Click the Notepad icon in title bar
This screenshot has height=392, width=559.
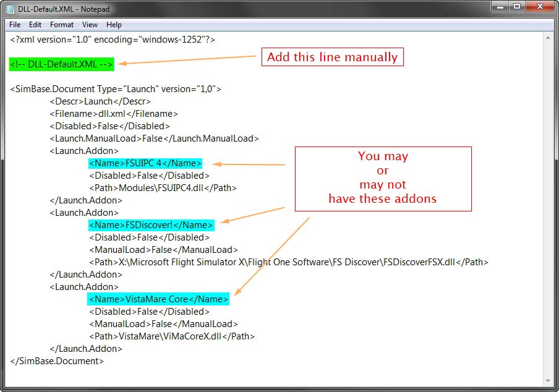(x=10, y=9)
